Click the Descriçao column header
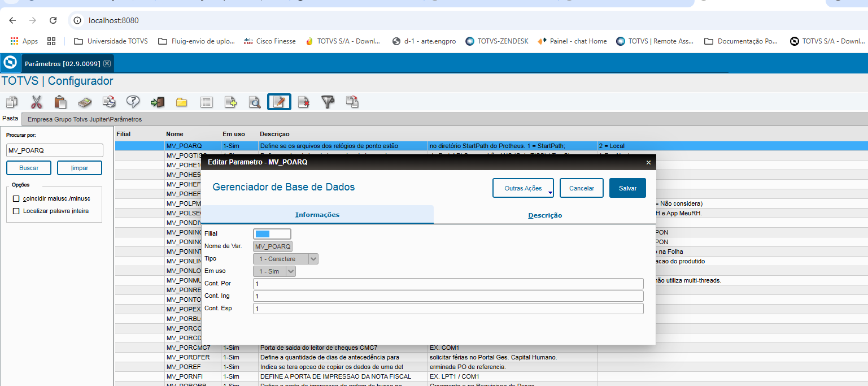Viewport: 868px width, 386px height. click(274, 134)
